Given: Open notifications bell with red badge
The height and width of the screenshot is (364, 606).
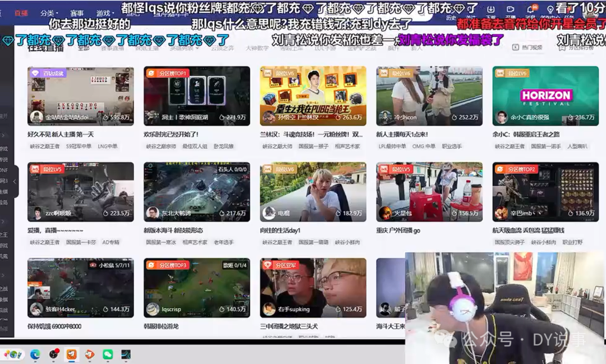Looking at the screenshot, I should pos(531,10).
